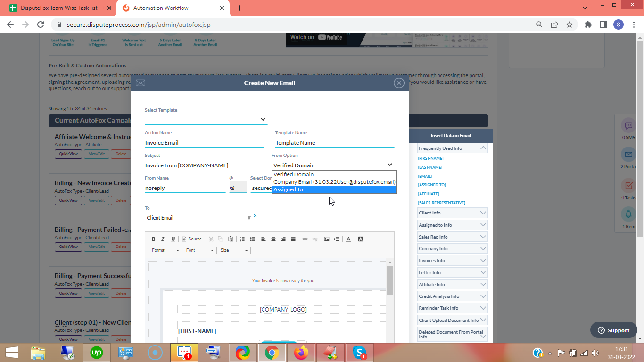The width and height of the screenshot is (644, 362).
Task: Center align the email text
Action: tap(273, 239)
